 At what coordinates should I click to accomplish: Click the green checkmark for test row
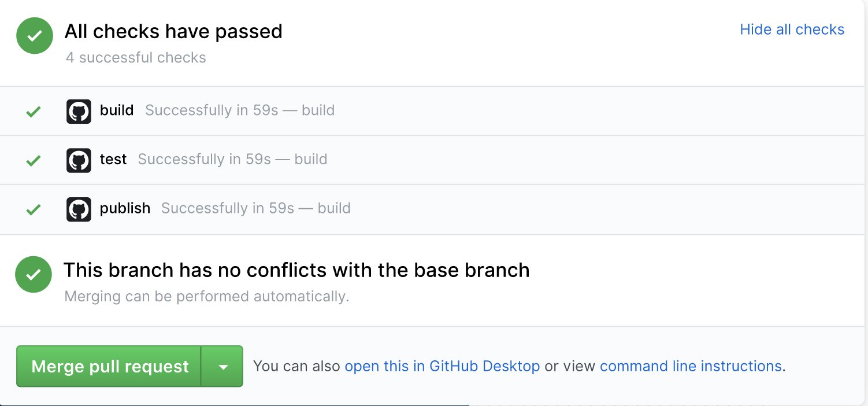pos(34,160)
